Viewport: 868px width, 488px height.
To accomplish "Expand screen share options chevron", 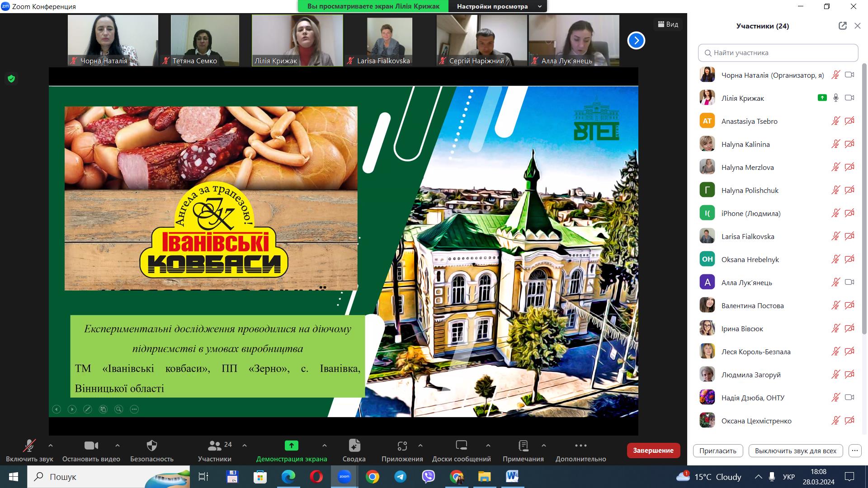I will coord(324,446).
